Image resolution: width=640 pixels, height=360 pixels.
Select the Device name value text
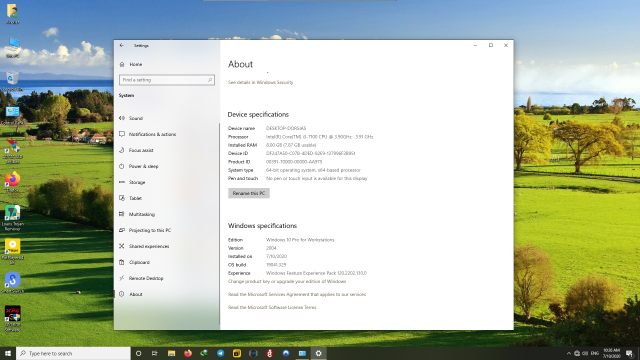tap(286, 128)
